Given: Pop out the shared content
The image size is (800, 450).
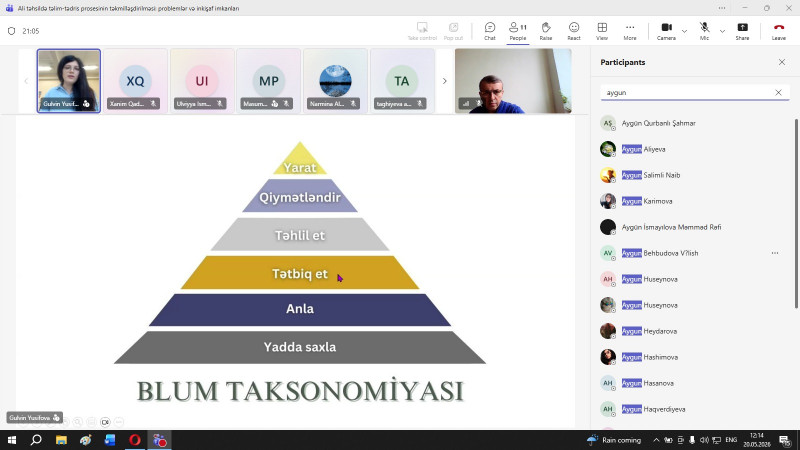Looking at the screenshot, I should [453, 31].
